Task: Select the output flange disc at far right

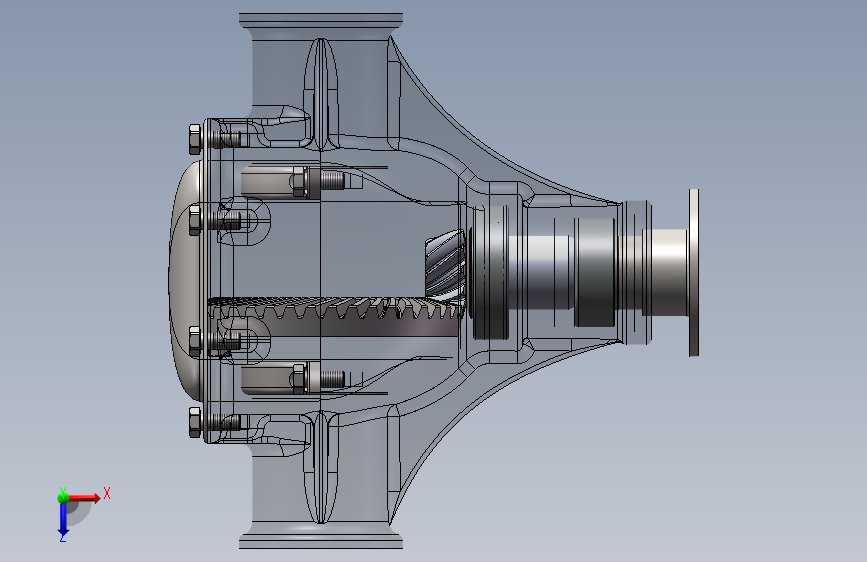Action: pyautogui.click(x=694, y=272)
